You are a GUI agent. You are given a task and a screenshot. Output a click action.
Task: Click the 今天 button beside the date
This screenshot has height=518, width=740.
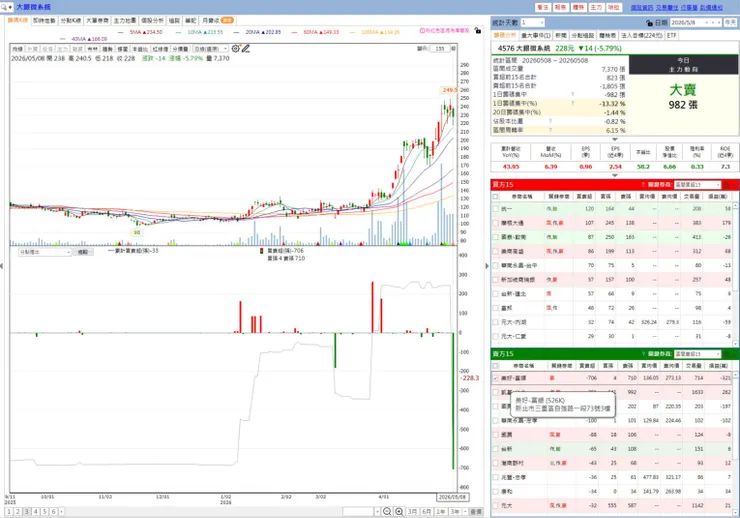(x=730, y=23)
